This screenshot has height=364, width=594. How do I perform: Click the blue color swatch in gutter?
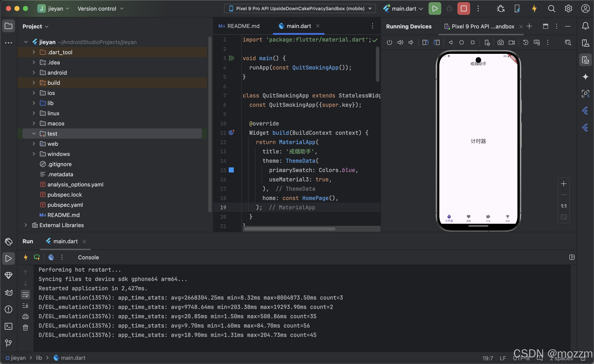(x=231, y=170)
